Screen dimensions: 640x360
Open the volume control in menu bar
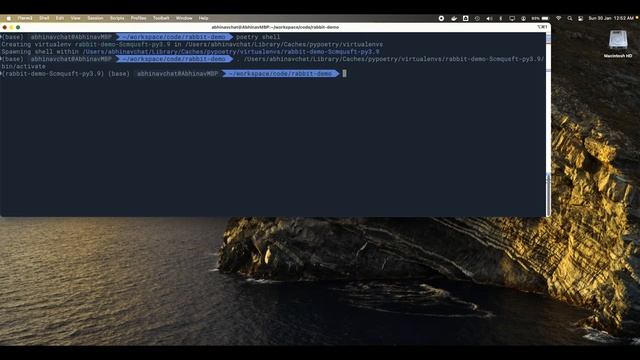pyautogui.click(x=489, y=18)
